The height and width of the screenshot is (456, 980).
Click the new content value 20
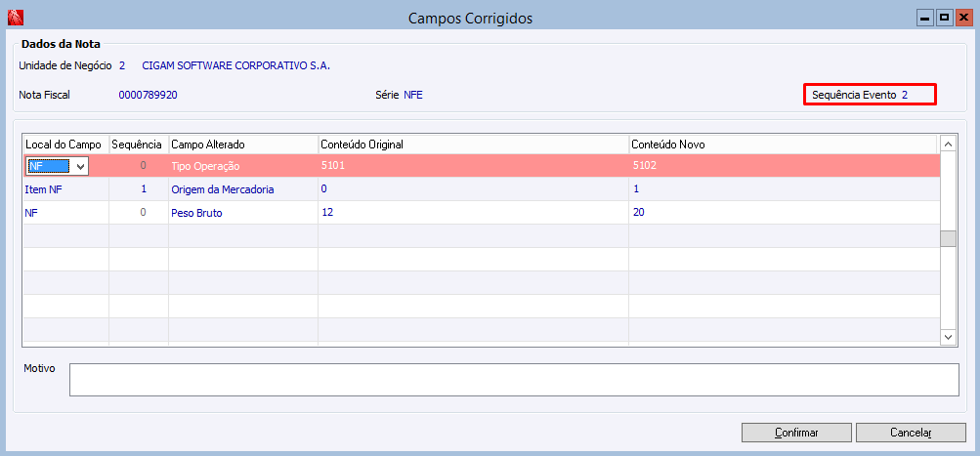pyautogui.click(x=639, y=213)
